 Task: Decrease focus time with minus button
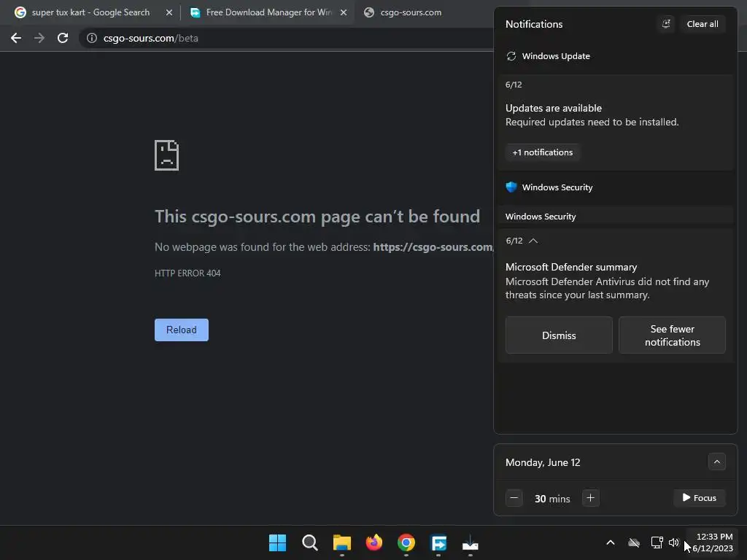(x=514, y=498)
